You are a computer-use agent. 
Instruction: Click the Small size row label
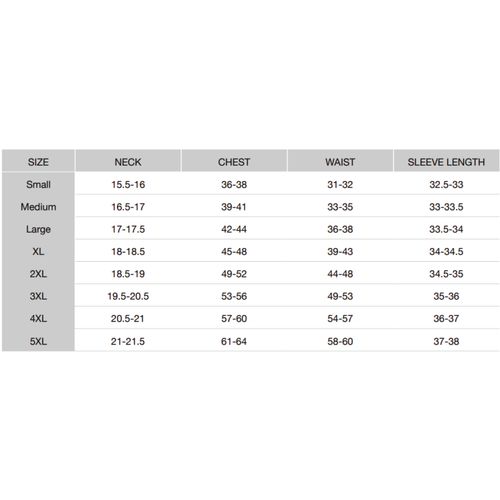pos(38,184)
